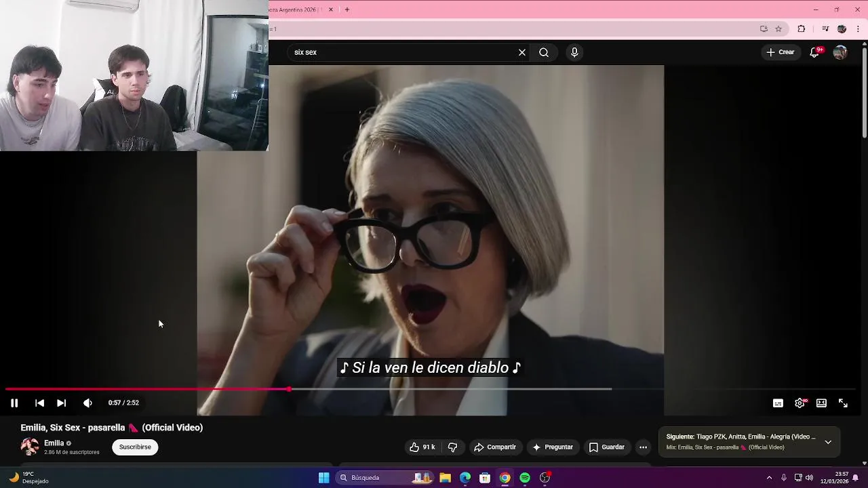This screenshot has width=868, height=488.
Task: Exit full browser player mode
Action: [x=843, y=403]
